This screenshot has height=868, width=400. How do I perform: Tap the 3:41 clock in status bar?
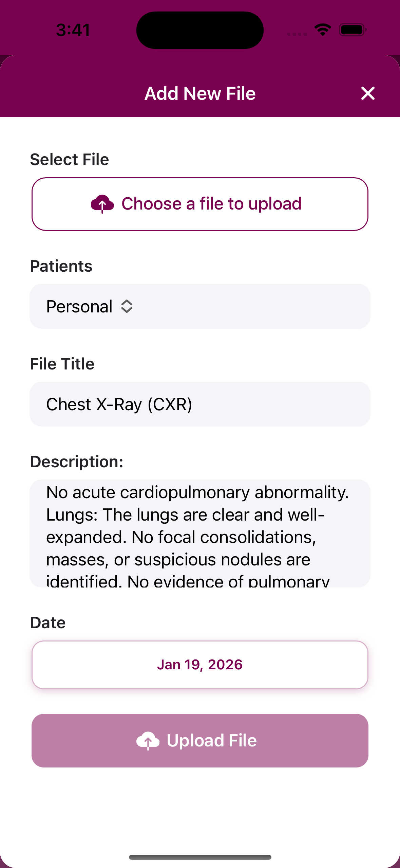pos(73,30)
